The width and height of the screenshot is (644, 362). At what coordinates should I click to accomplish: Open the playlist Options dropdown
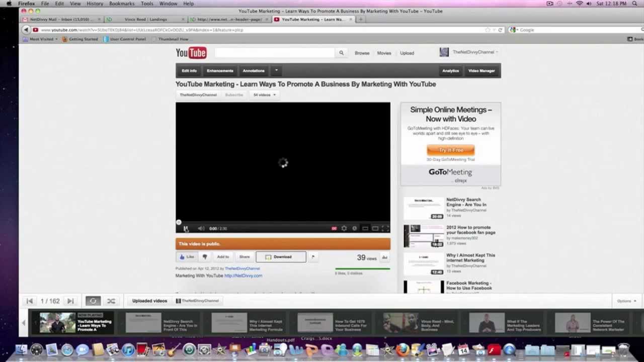tap(626, 301)
